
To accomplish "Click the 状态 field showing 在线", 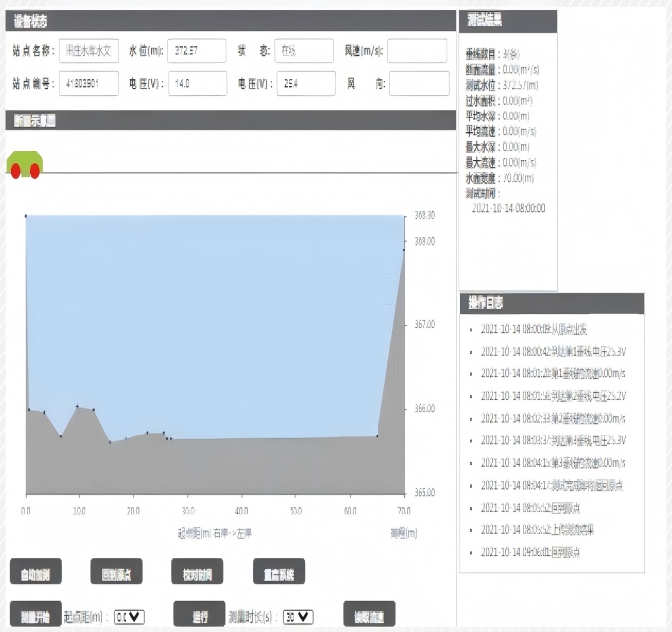I will pos(304,51).
